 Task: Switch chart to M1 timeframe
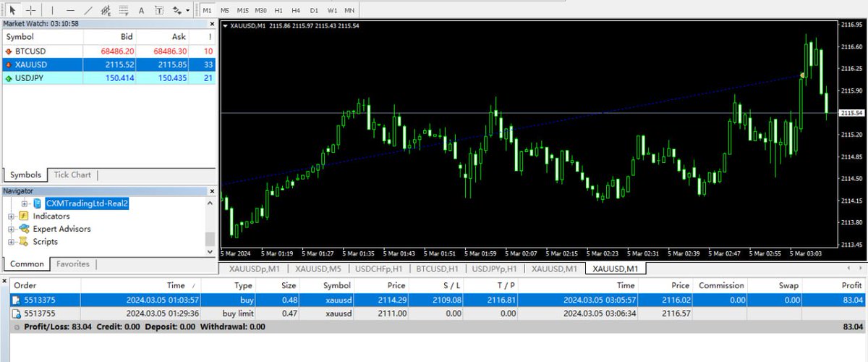click(x=208, y=10)
